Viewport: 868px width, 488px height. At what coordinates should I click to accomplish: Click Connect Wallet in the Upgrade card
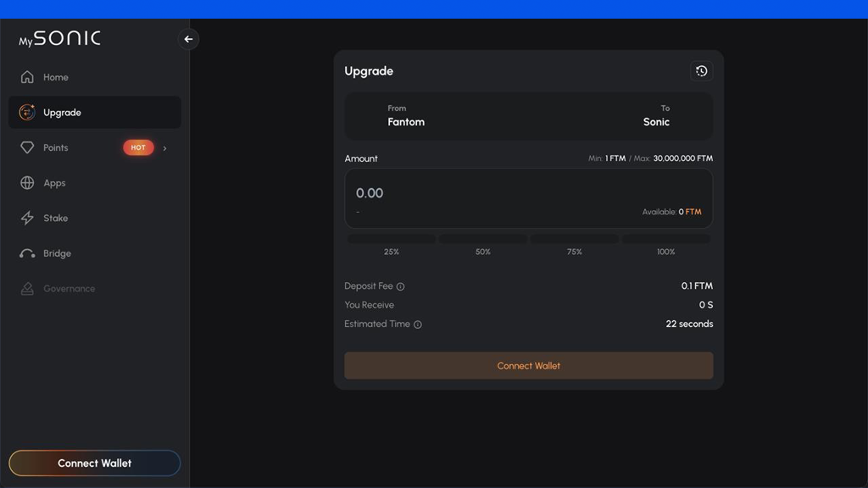(x=529, y=366)
